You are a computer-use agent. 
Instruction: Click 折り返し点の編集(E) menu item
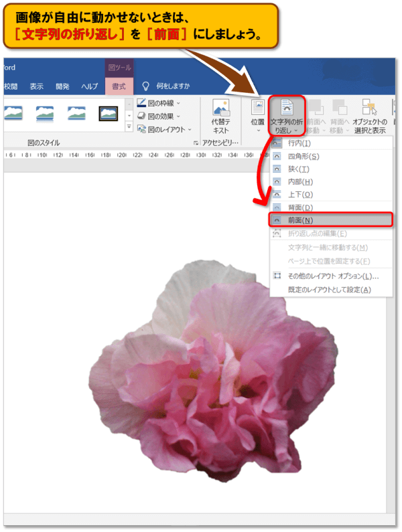click(x=332, y=234)
